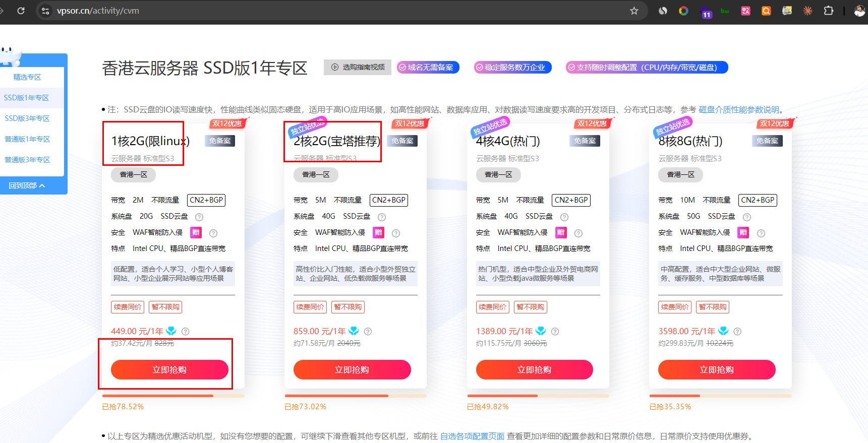Select 香港一区 region on 4核4G card
This screenshot has height=443, width=868.
pos(498,174)
